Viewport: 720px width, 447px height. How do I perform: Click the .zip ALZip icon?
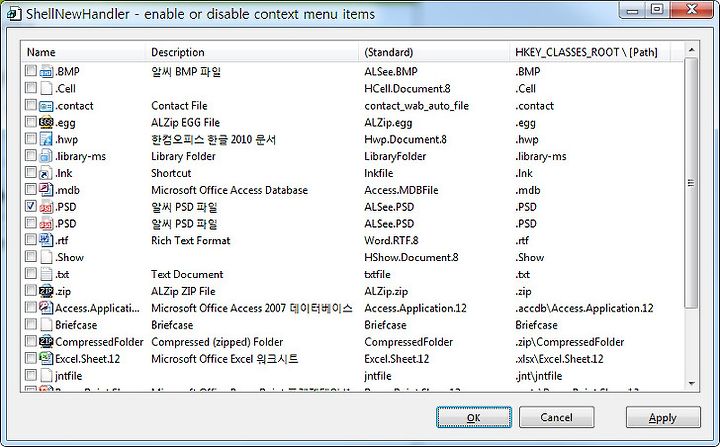click(46, 291)
